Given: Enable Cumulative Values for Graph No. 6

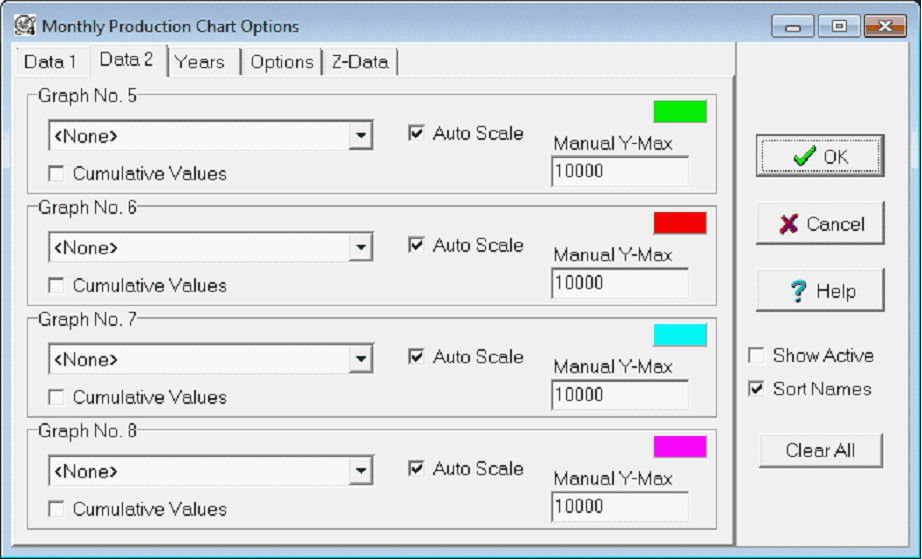Looking at the screenshot, I should (57, 286).
